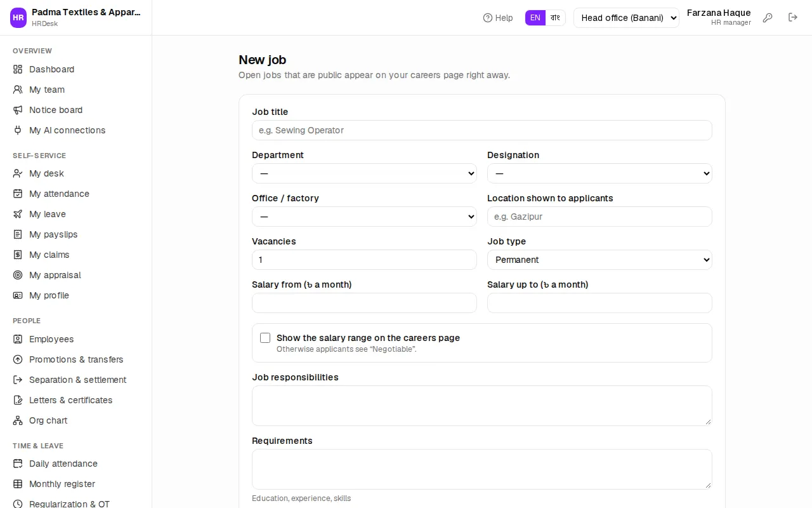Click the Farzana Haque user name
The image size is (812, 508).
[x=719, y=13]
